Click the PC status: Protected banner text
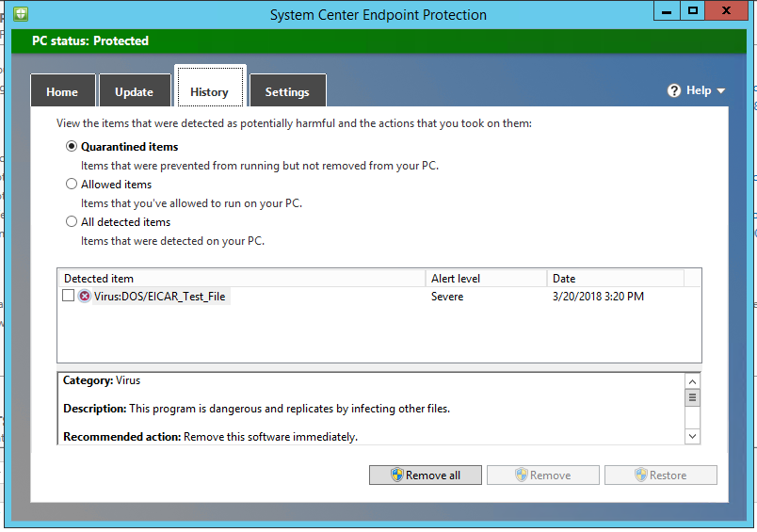This screenshot has height=532, width=757. [90, 40]
